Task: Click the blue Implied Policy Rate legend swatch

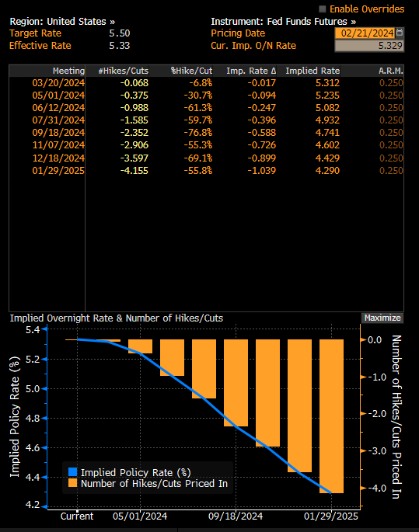Action: point(72,472)
